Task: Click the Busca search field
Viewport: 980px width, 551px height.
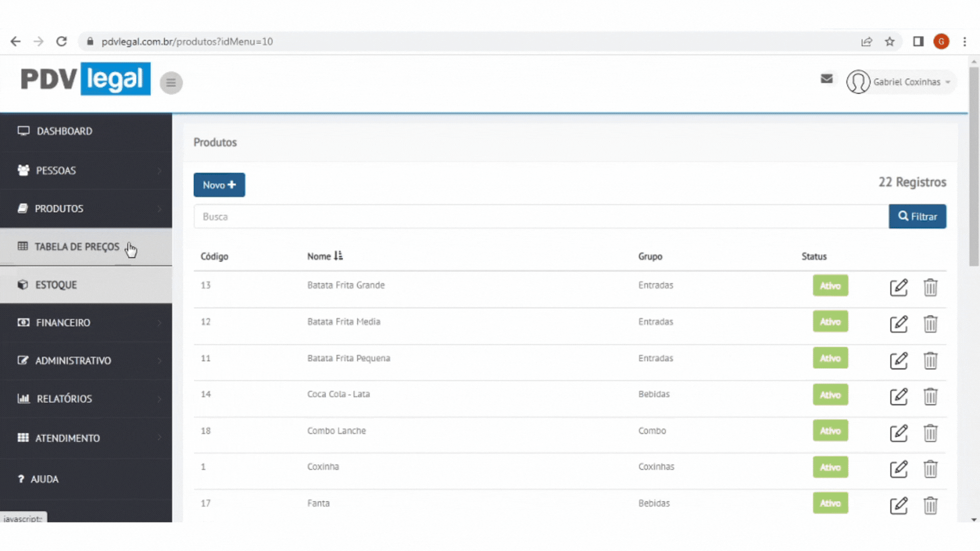Action: (x=541, y=217)
